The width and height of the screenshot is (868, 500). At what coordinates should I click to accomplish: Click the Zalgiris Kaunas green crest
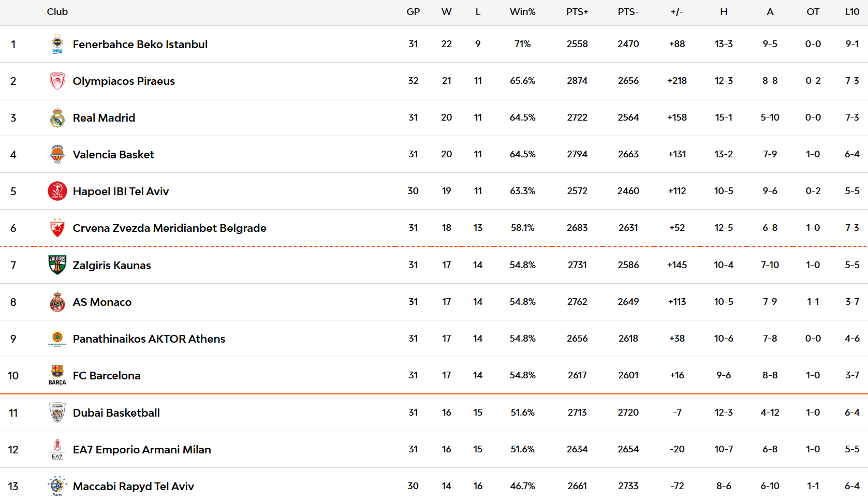[57, 265]
